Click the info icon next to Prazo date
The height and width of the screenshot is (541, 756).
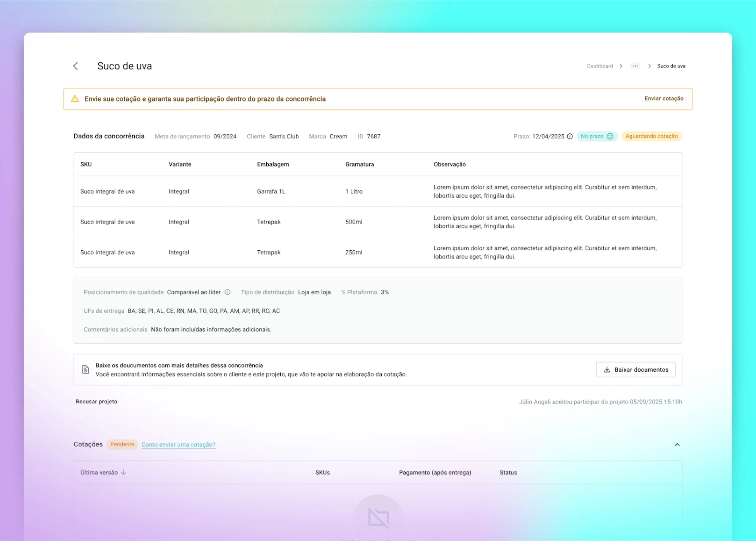(x=570, y=136)
